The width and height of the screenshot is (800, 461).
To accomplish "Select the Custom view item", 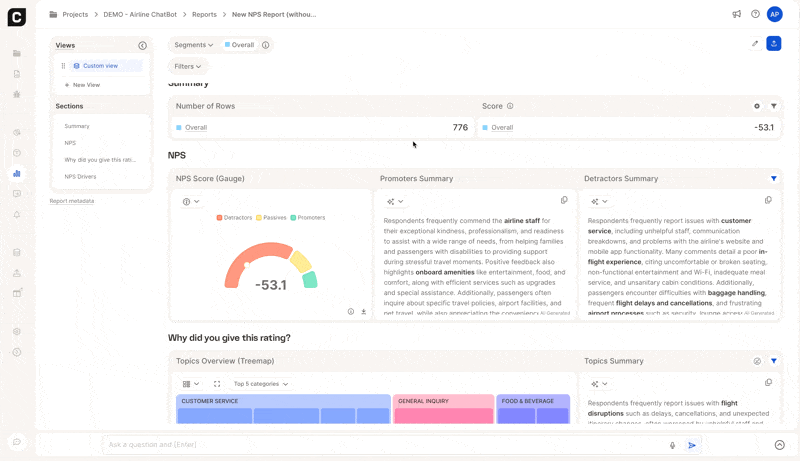I will pyautogui.click(x=100, y=66).
